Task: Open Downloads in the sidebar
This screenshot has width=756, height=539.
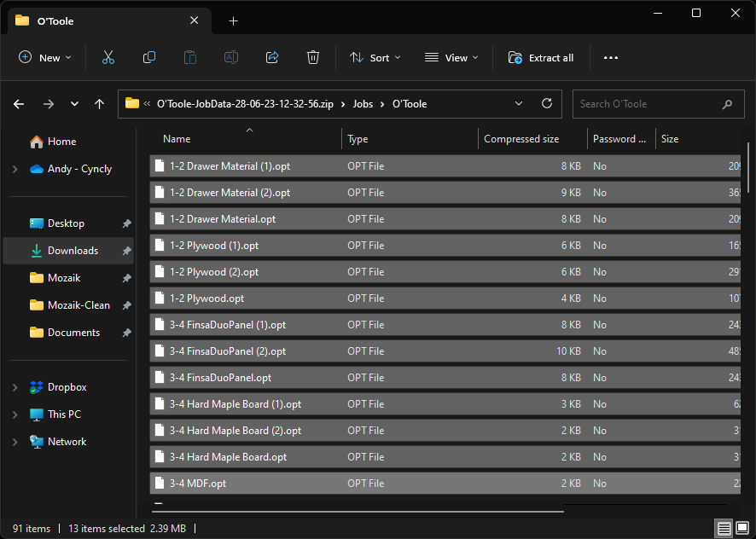Action: tap(73, 251)
